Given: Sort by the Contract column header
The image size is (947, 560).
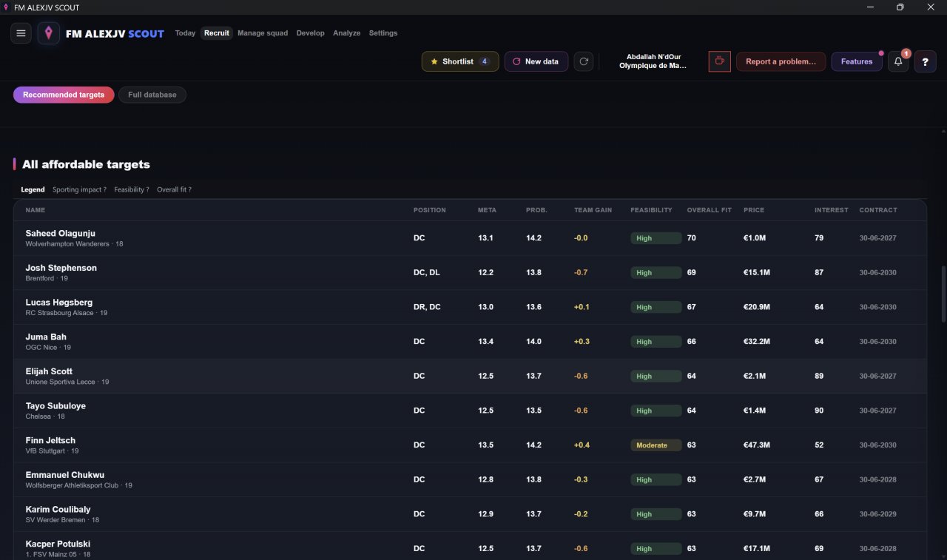Looking at the screenshot, I should click(x=878, y=210).
